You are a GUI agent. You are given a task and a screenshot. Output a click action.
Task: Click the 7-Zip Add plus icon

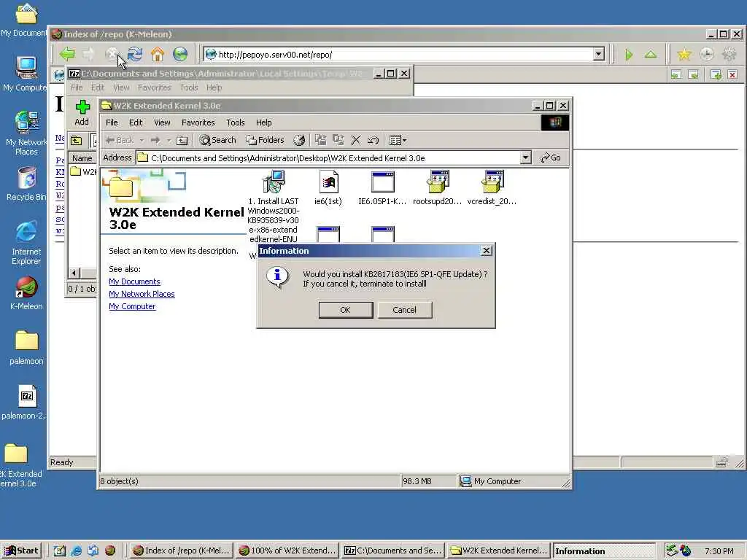click(82, 107)
